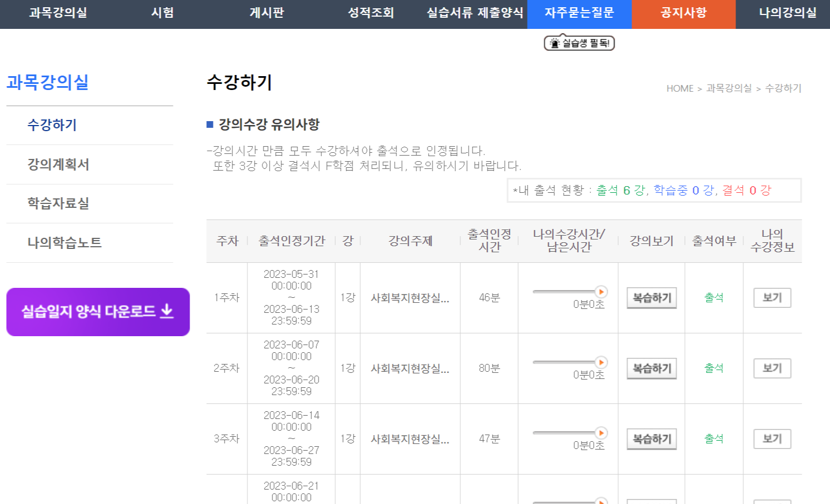Open the 과목강의실 top menu

[x=58, y=13]
